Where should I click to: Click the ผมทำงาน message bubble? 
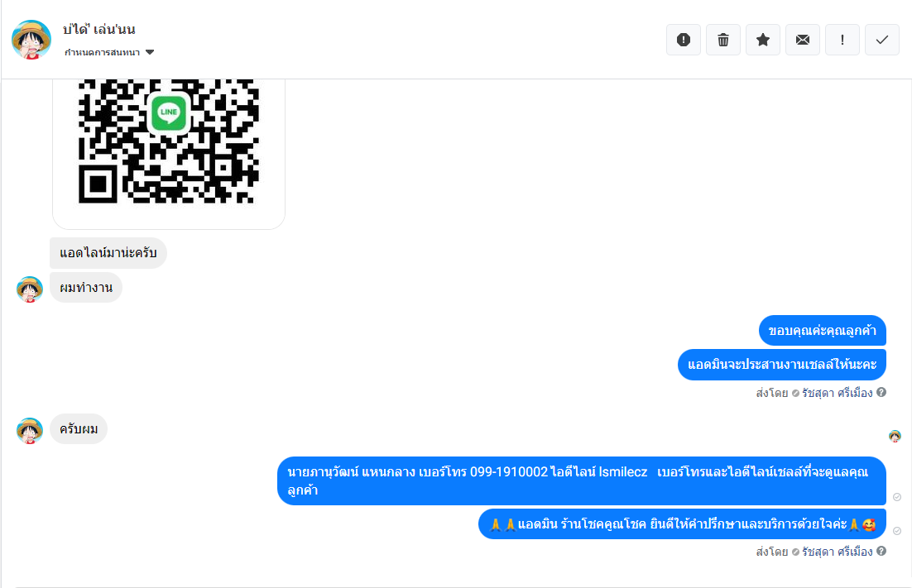click(x=86, y=288)
